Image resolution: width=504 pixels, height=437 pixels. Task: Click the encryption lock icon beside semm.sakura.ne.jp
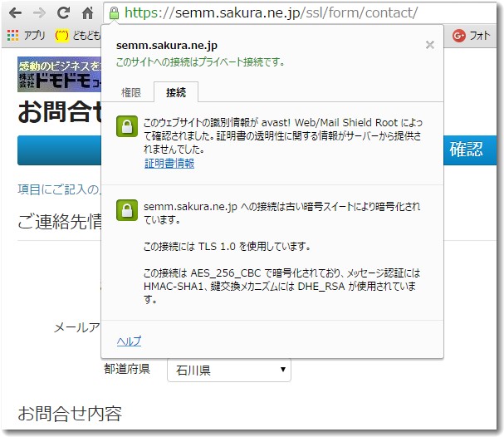(x=127, y=210)
